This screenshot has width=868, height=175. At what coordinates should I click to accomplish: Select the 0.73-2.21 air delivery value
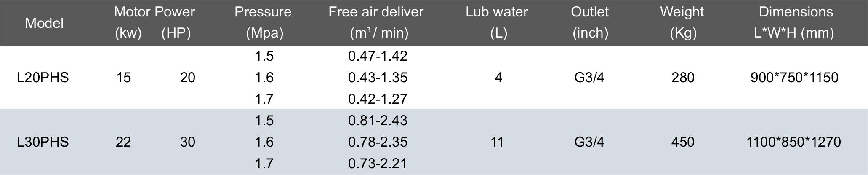[378, 163]
